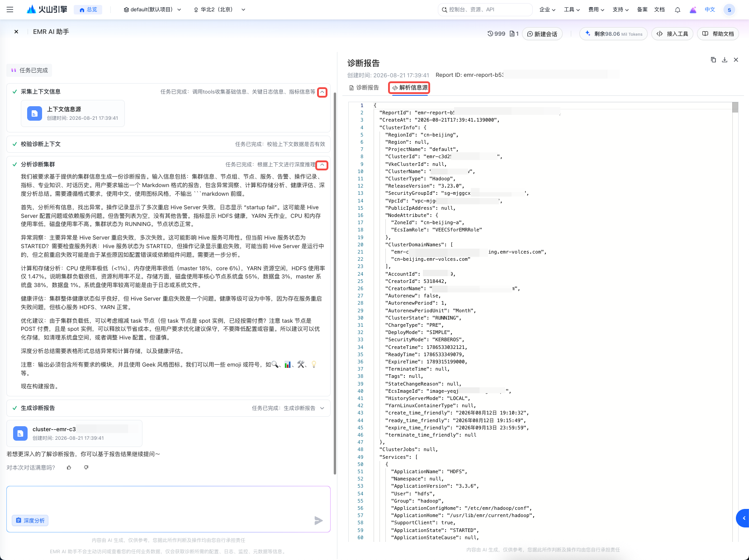Image resolution: width=749 pixels, height=560 pixels.
Task: Open conversation history showing 999
Action: click(x=496, y=33)
